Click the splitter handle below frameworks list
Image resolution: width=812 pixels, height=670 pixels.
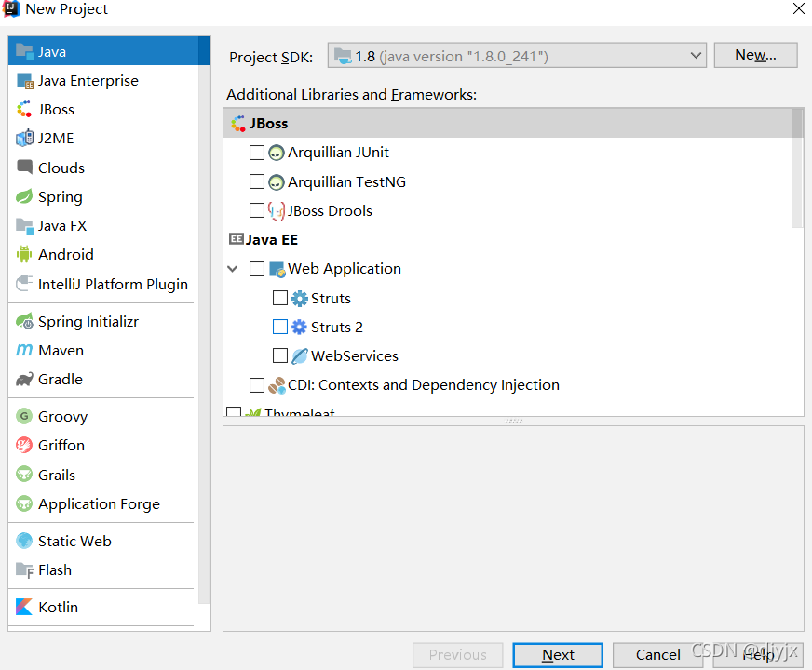[514, 422]
